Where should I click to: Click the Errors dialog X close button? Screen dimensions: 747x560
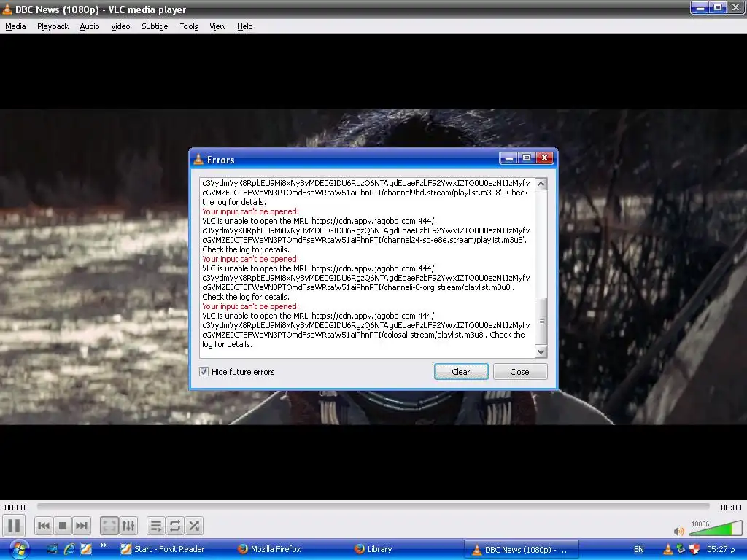click(544, 157)
